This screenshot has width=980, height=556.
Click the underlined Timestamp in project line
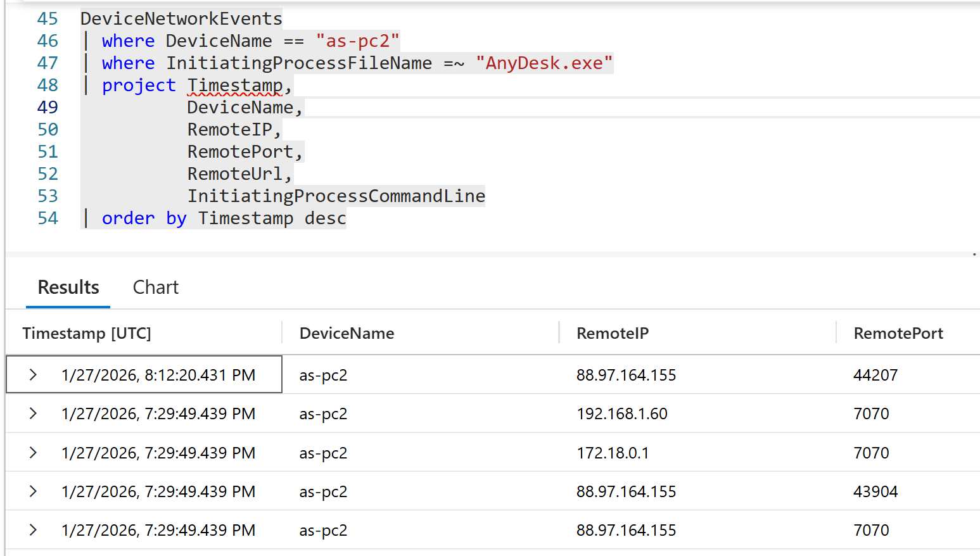pos(235,85)
